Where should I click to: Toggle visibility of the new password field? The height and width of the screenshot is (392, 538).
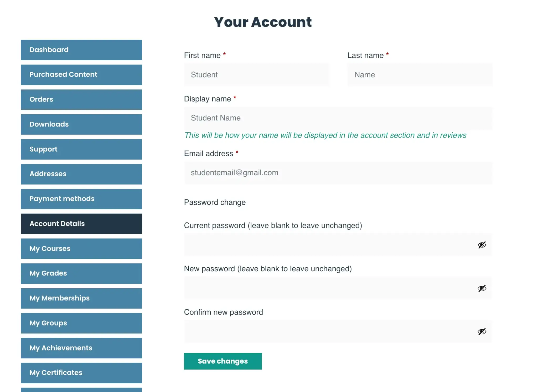(x=482, y=288)
